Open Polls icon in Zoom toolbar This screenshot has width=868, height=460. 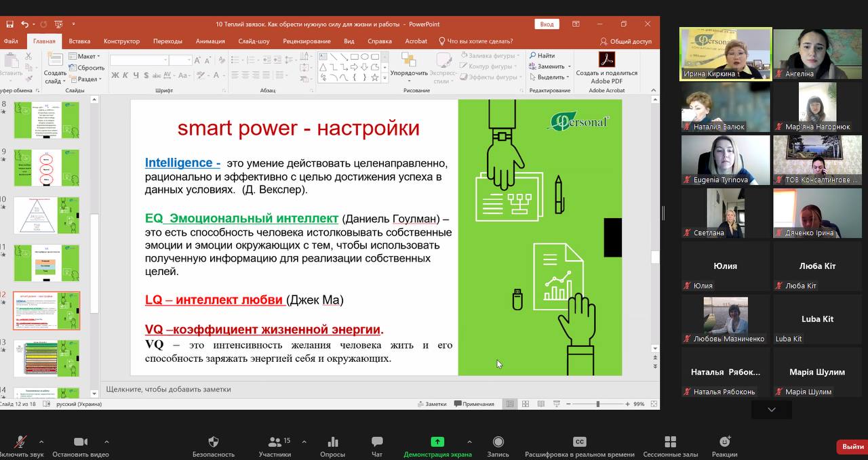(x=332, y=442)
